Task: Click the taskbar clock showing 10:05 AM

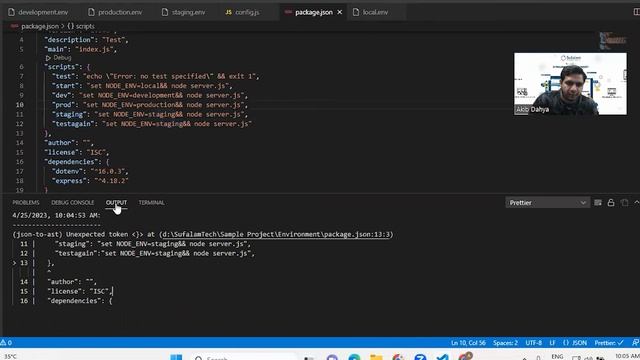Action: tap(627, 357)
